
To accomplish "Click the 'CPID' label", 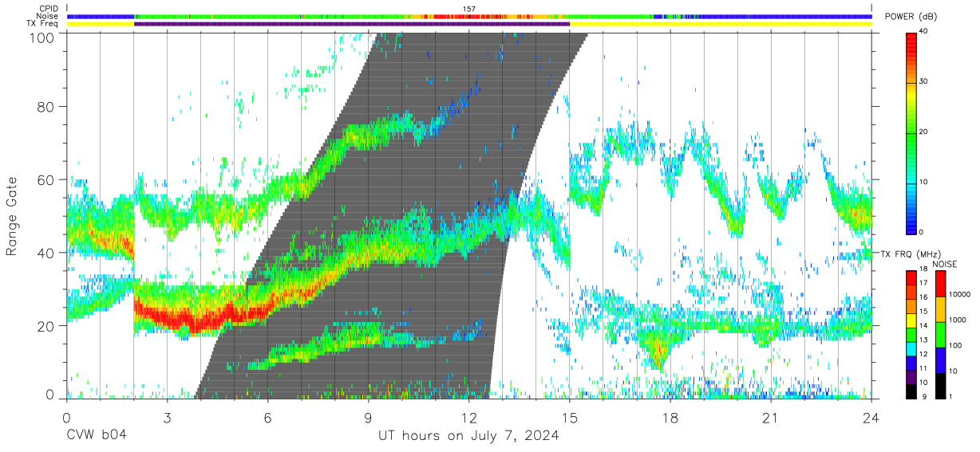I will (x=49, y=9).
